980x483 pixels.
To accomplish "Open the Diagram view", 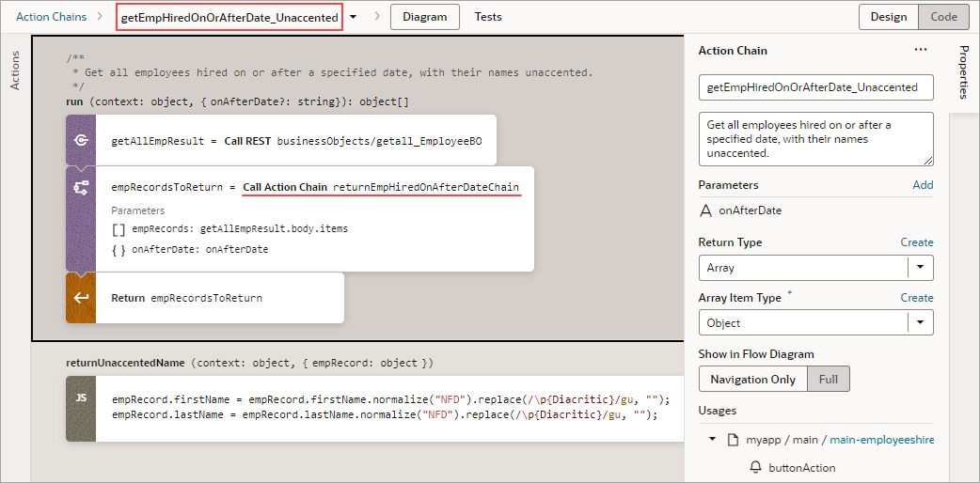I will [x=425, y=17].
